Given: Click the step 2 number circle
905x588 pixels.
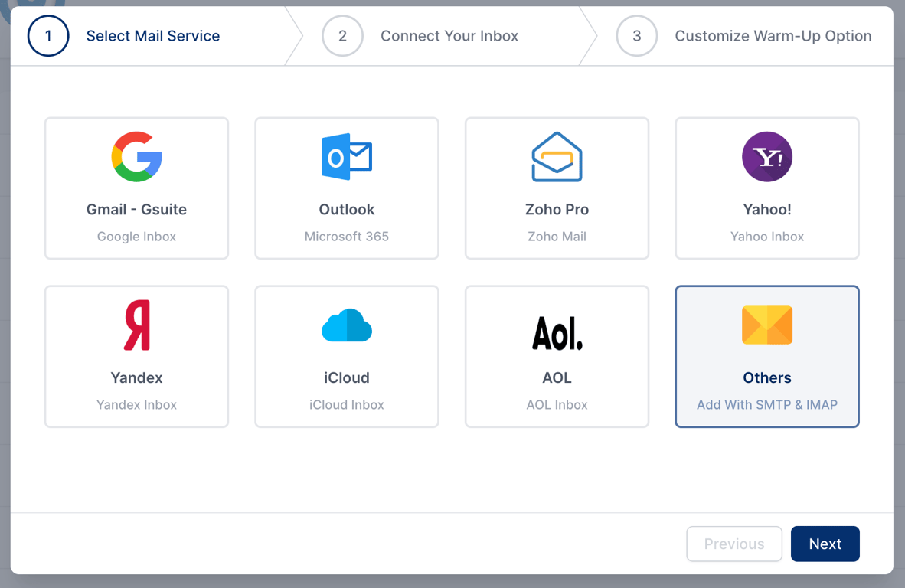Looking at the screenshot, I should pos(342,36).
